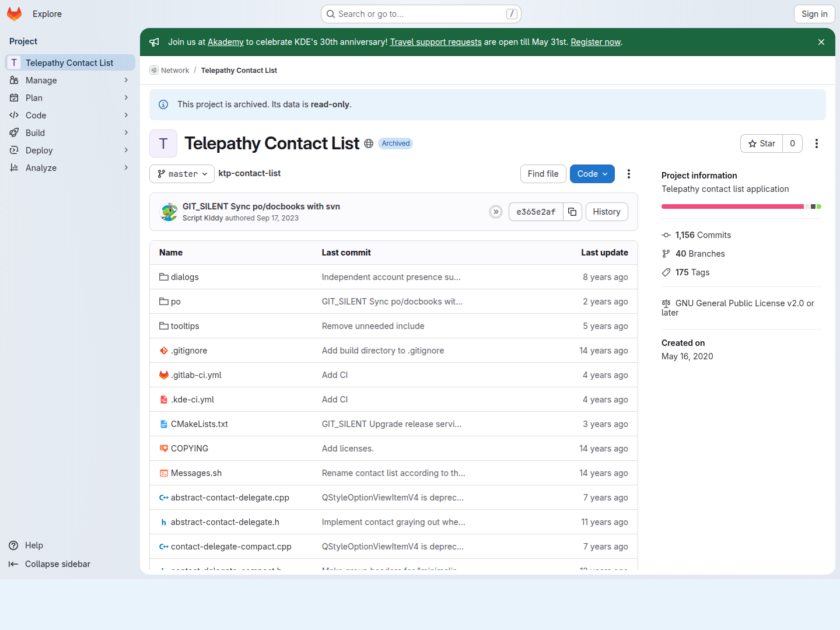Open Explore in the top bar
The width and height of the screenshot is (840, 630).
tap(47, 14)
